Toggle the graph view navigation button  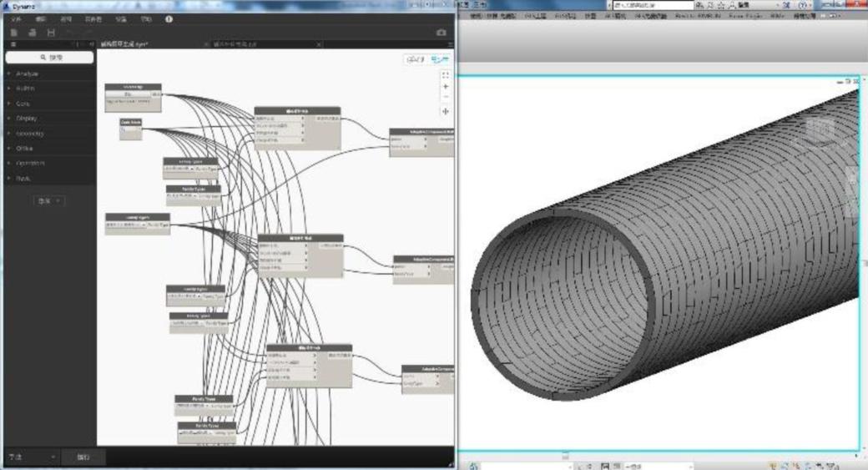(439, 59)
